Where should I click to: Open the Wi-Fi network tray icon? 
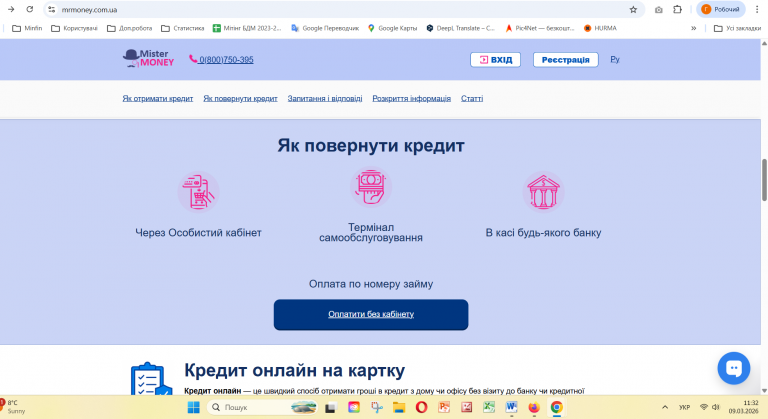pyautogui.click(x=704, y=407)
